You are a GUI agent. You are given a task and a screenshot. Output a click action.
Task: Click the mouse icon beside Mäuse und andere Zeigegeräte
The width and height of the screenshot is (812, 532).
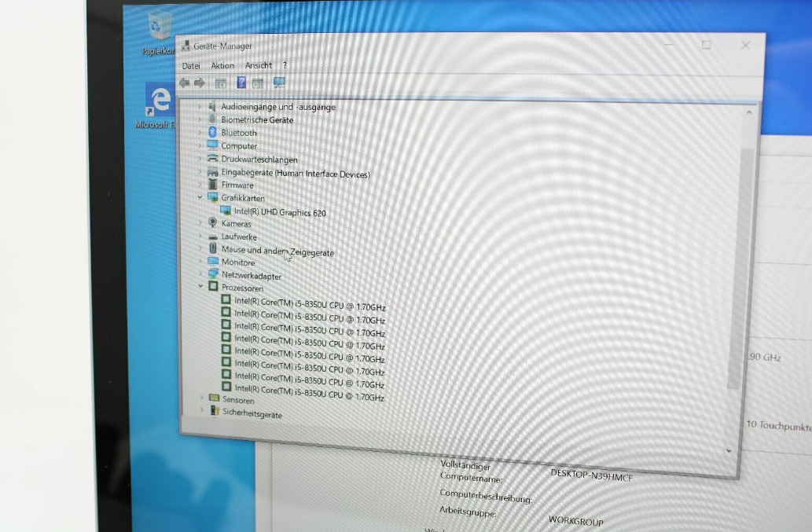coord(213,248)
